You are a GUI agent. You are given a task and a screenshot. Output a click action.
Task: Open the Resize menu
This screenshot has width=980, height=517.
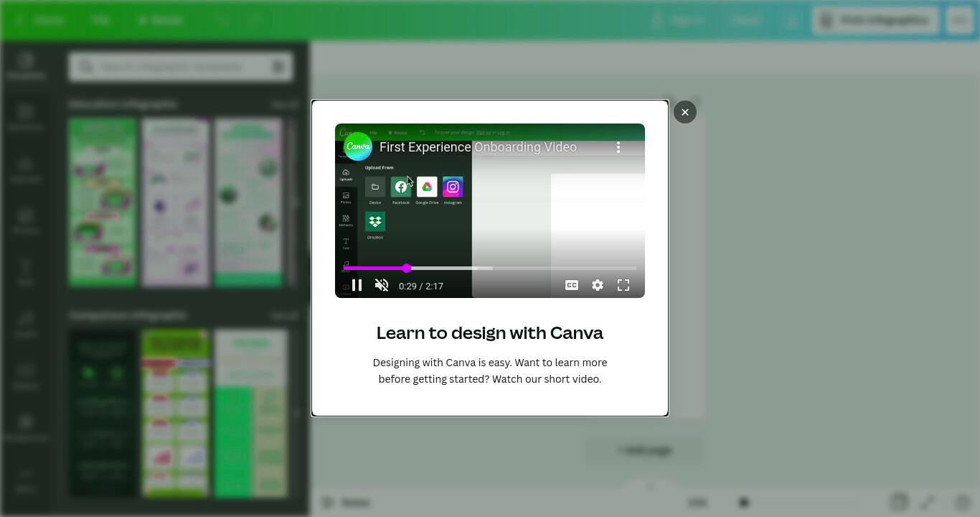[x=161, y=20]
